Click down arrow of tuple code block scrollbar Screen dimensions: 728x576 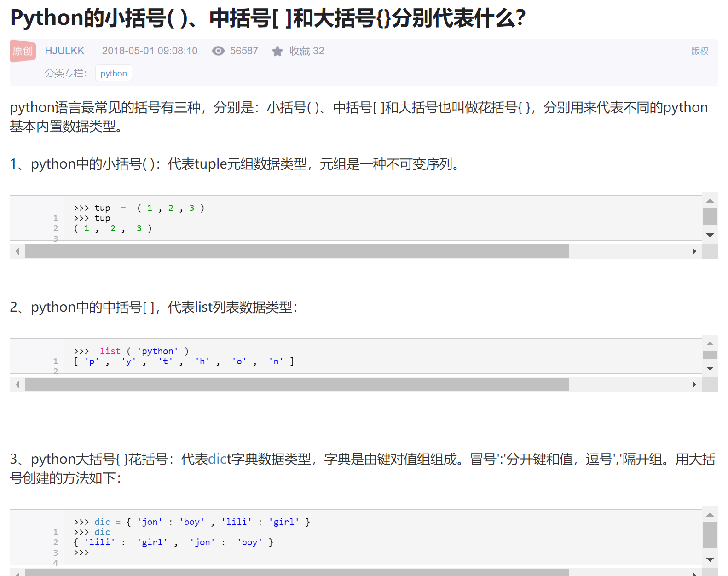tap(710, 235)
